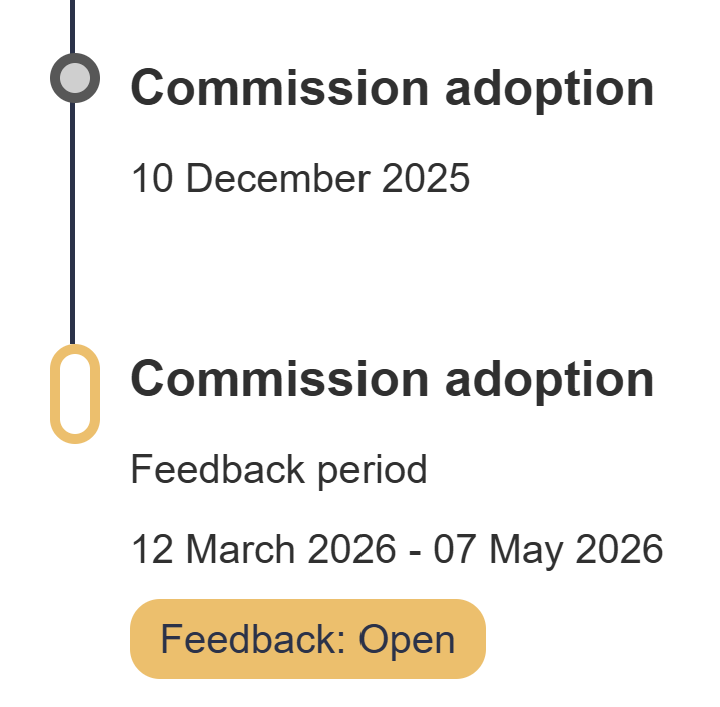Click the Feedback: Open badge
Viewport: 720px width, 707px height.
307,639
